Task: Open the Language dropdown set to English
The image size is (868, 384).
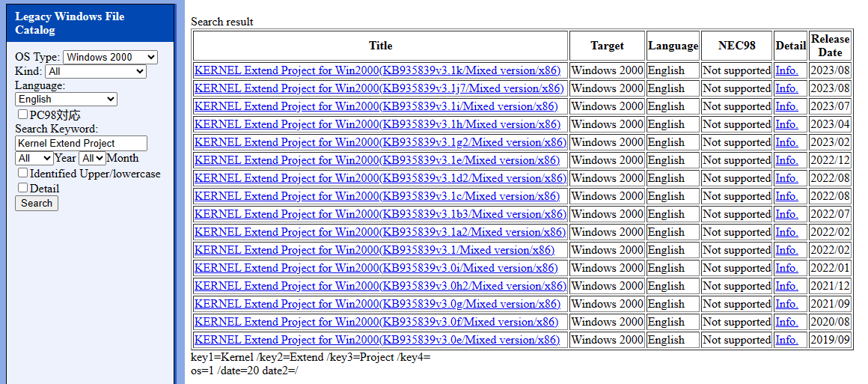Action: coord(66,99)
